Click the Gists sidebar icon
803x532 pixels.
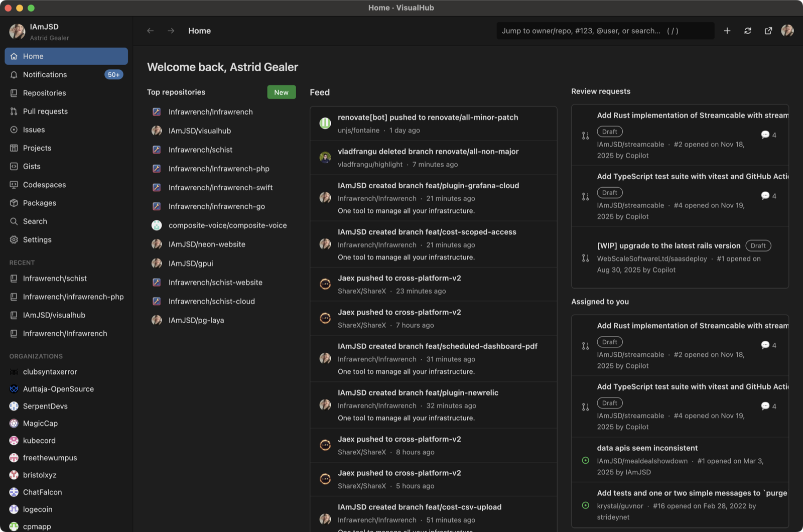pyautogui.click(x=14, y=166)
